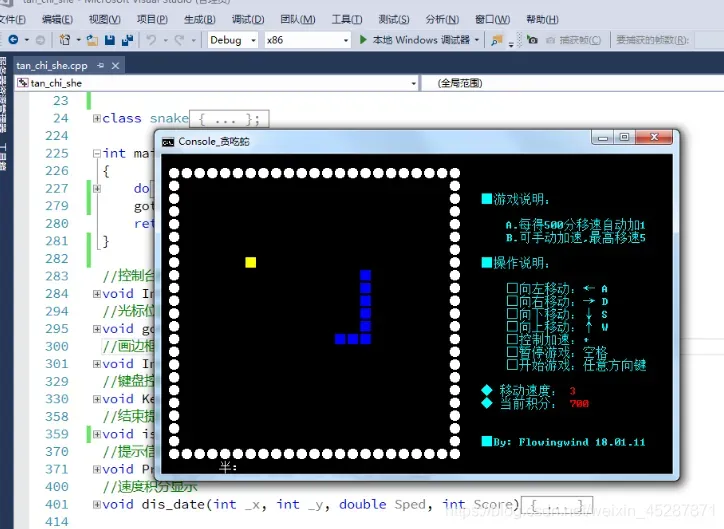Switch to the tan_chi_she.cpp tab
The image size is (724, 529).
pyautogui.click(x=52, y=65)
